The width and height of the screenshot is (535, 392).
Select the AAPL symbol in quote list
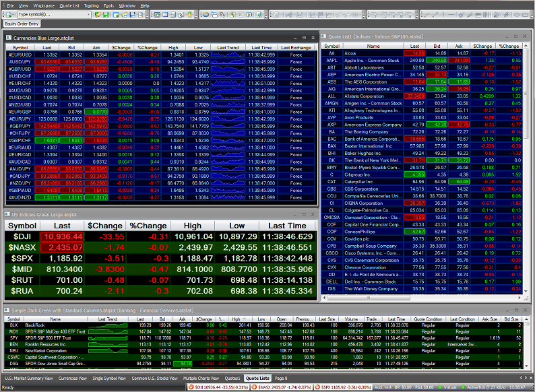coord(332,61)
